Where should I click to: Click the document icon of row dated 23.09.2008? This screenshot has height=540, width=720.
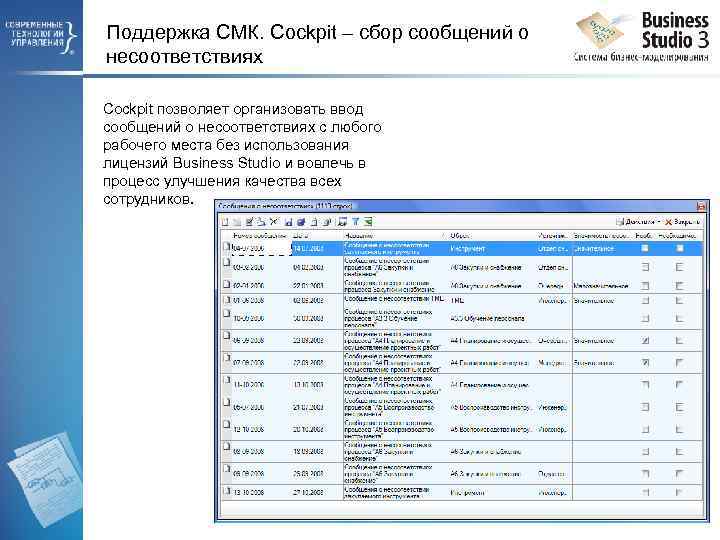(x=226, y=335)
